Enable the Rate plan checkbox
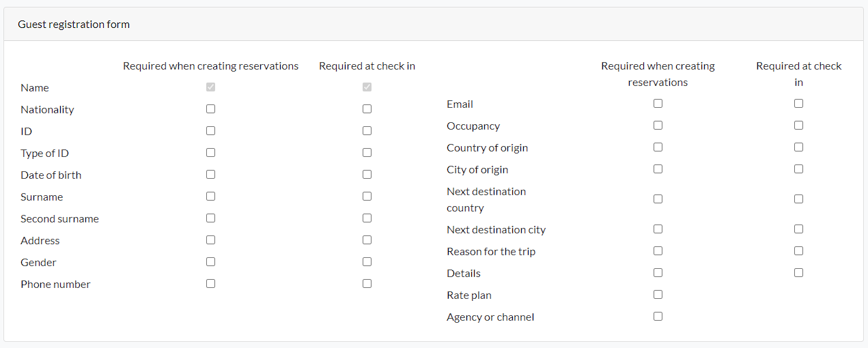This screenshot has height=348, width=868. (x=658, y=294)
